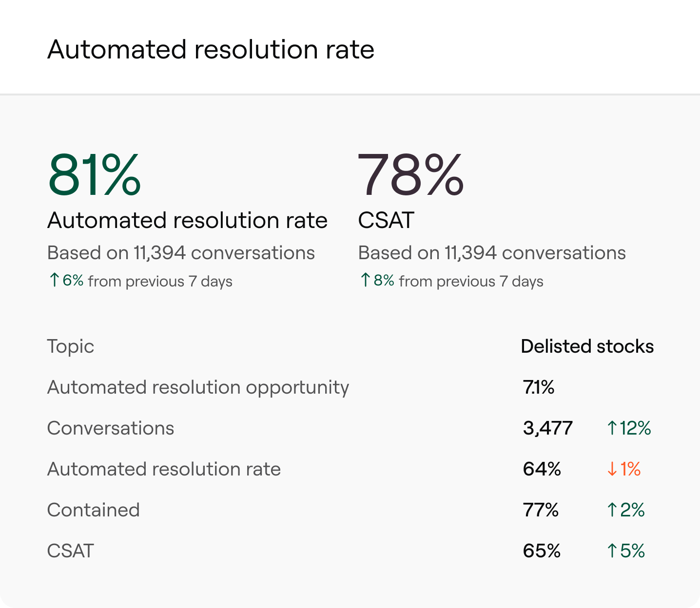Click the 3,477 conversations value
This screenshot has width=700, height=608.
tap(547, 428)
